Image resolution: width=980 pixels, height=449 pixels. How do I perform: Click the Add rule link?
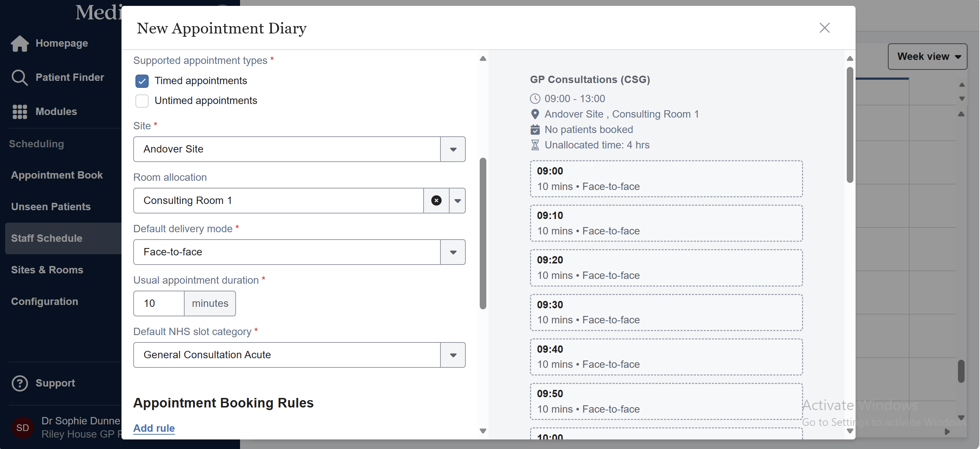(x=154, y=428)
